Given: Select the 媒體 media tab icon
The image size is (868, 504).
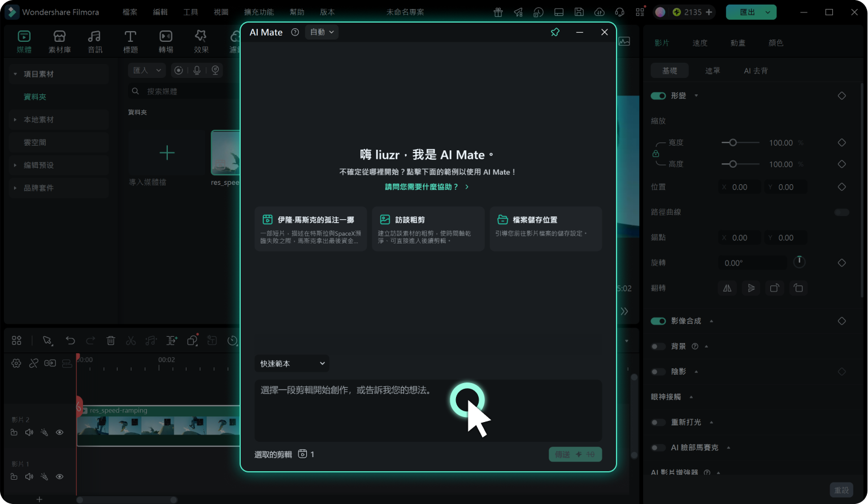Looking at the screenshot, I should [x=24, y=36].
